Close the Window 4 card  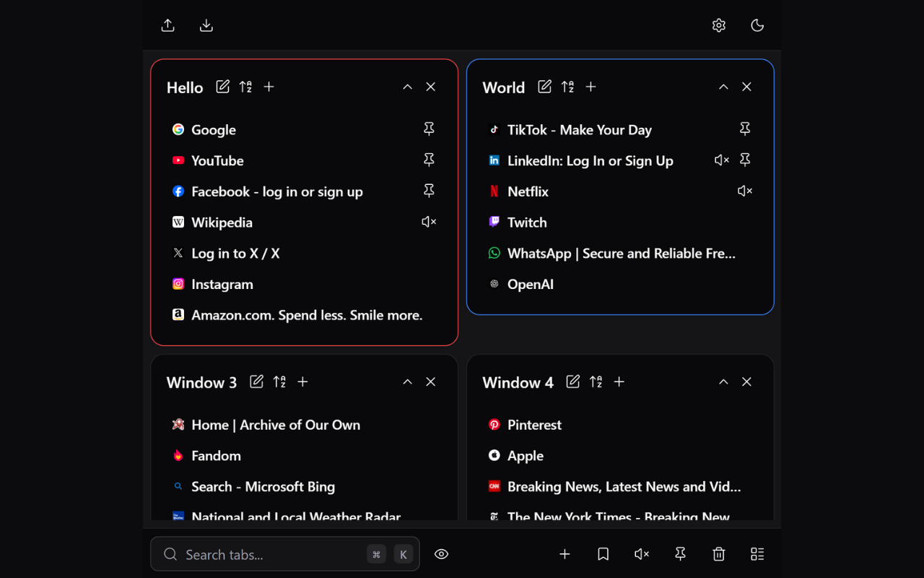point(747,381)
